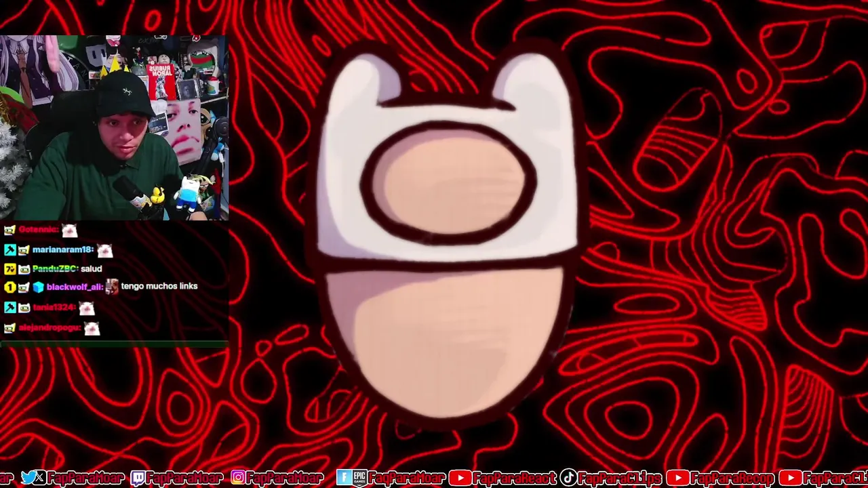Click the Epic Games logo in the banner
Image resolution: width=868 pixels, height=488 pixels.
359,478
